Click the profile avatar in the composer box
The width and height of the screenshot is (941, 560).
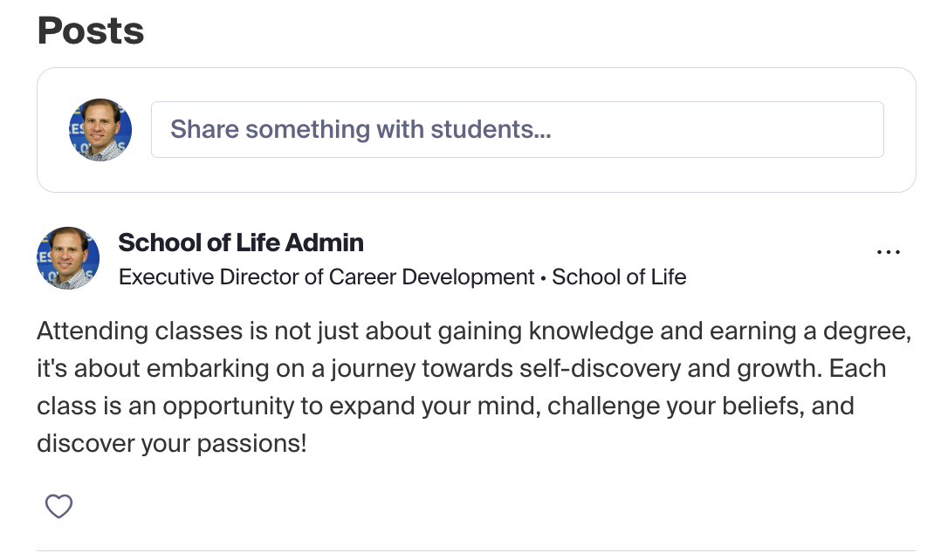[100, 129]
